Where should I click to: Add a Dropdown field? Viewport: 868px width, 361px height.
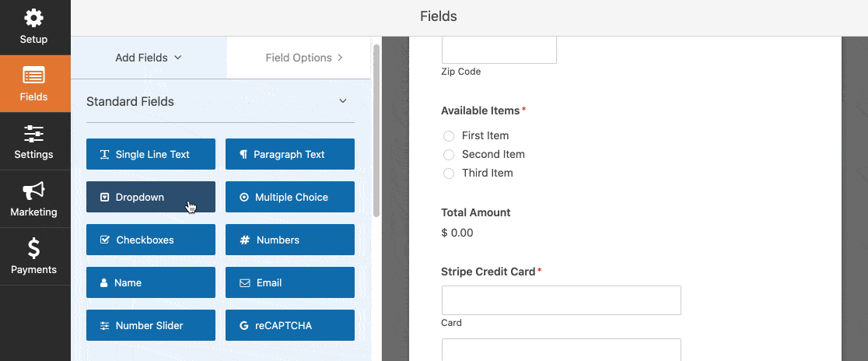coord(151,197)
